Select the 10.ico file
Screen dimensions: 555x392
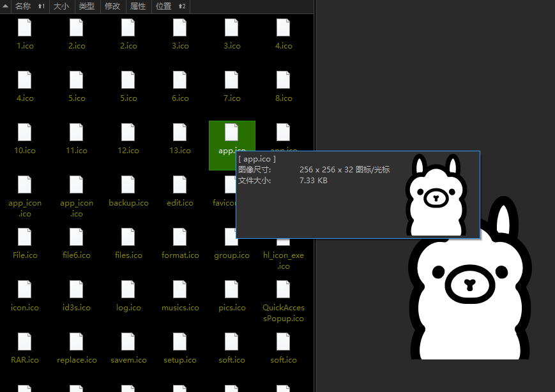[24, 133]
